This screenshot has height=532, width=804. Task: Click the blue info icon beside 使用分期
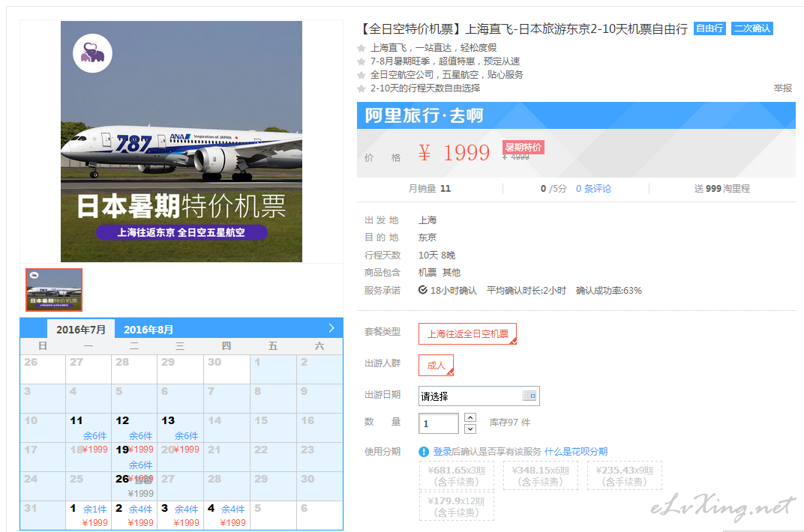click(x=424, y=452)
